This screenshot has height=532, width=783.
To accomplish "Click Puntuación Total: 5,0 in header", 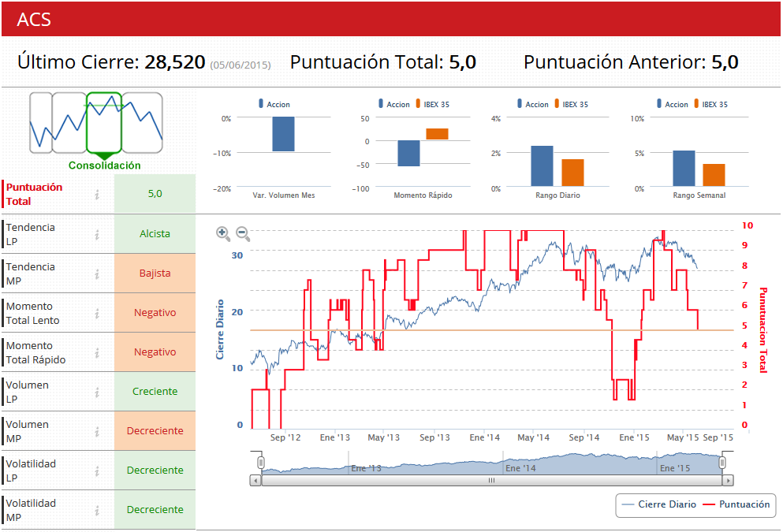I will tap(383, 62).
